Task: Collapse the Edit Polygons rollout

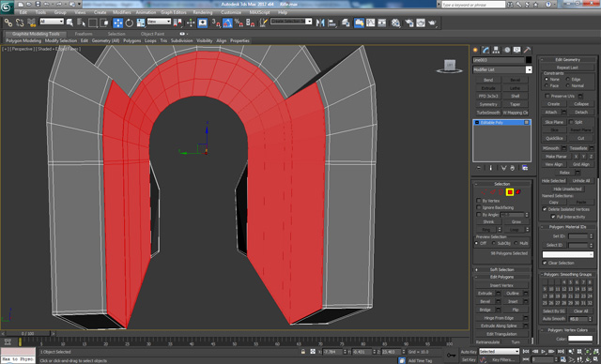Action: [501, 277]
